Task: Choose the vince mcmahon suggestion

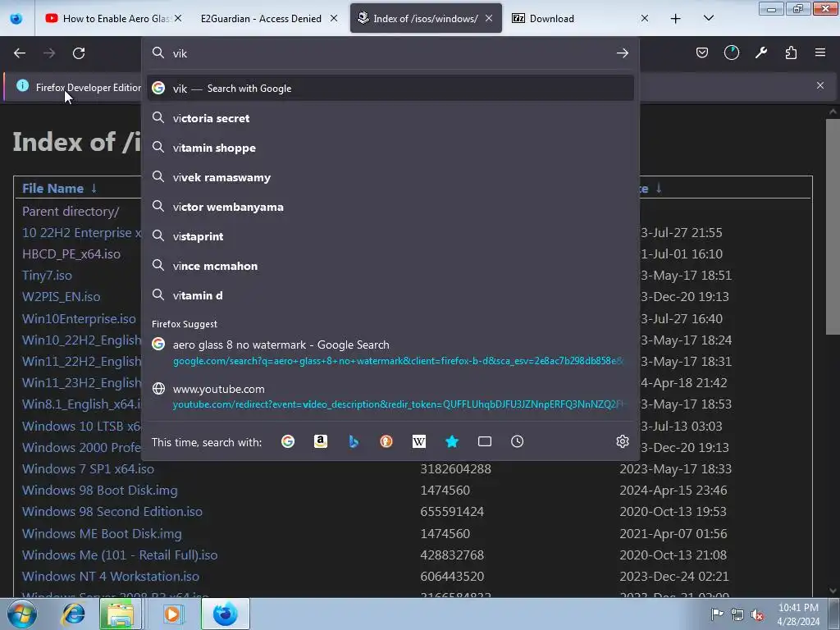Action: 390,265
